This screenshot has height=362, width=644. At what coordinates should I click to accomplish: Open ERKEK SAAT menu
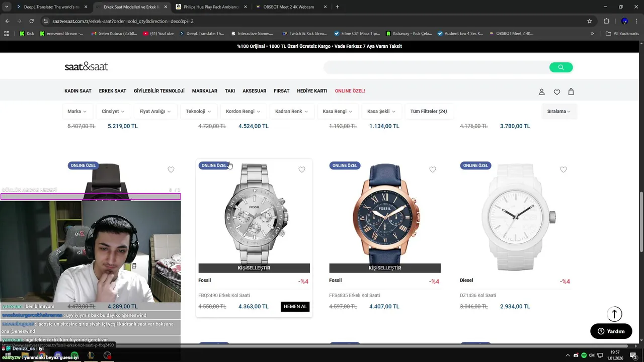coord(113,91)
